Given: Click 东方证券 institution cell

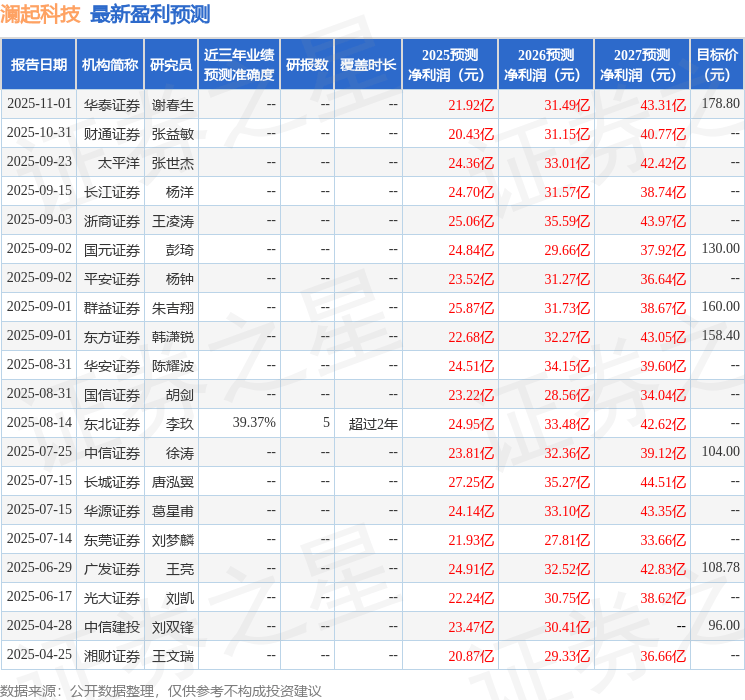Looking at the screenshot, I should tap(112, 337).
